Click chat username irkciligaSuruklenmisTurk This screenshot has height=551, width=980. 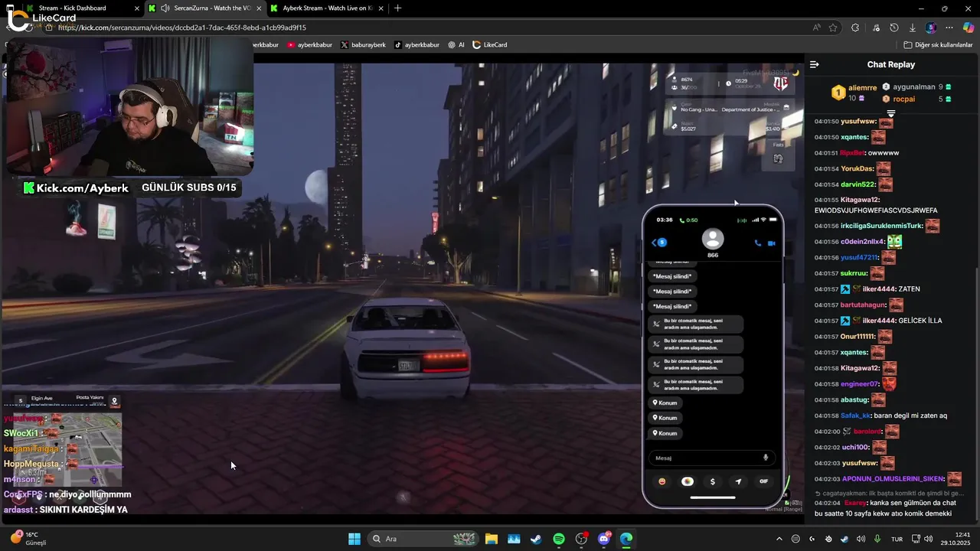coord(881,226)
